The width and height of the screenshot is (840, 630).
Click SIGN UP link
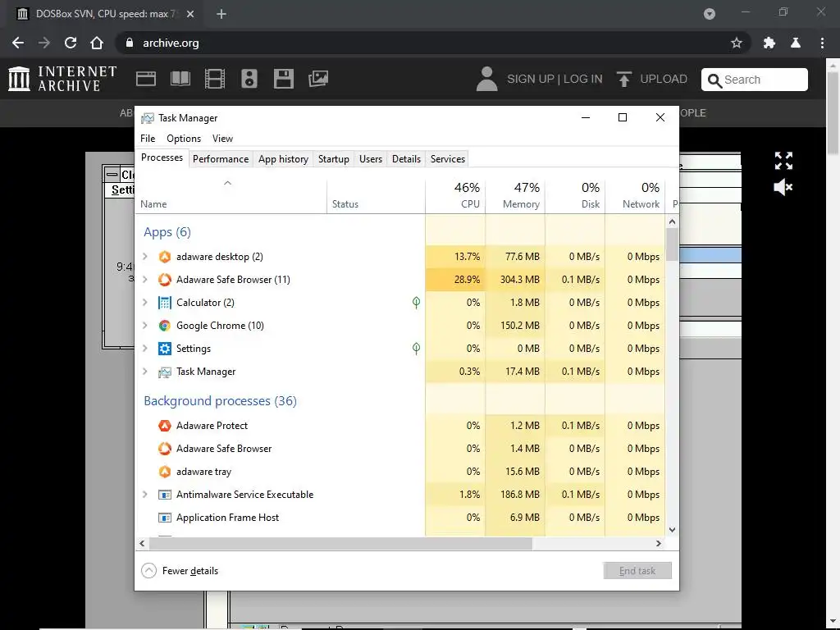tap(531, 80)
